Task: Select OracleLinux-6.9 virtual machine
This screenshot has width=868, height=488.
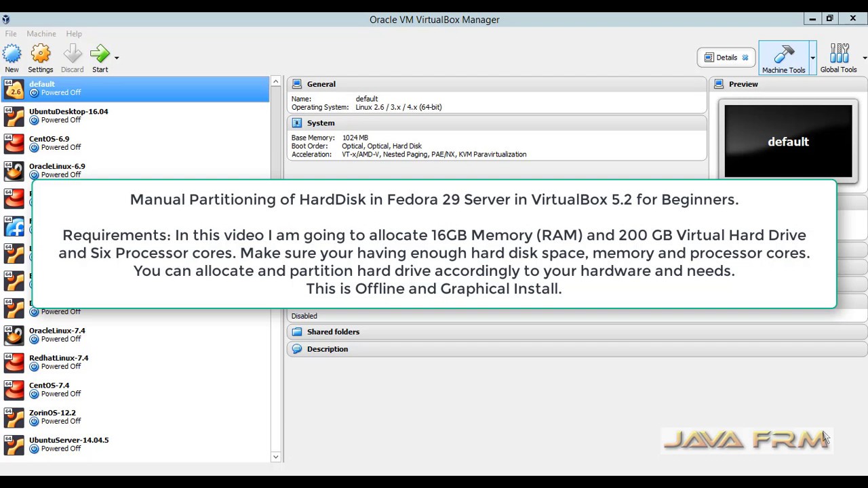Action: click(135, 170)
